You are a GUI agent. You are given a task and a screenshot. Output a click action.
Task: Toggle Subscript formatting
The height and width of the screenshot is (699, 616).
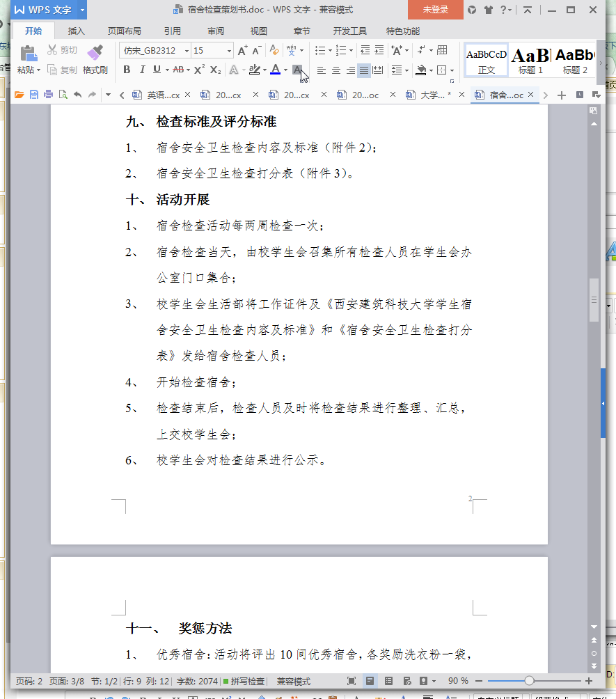pos(215,70)
